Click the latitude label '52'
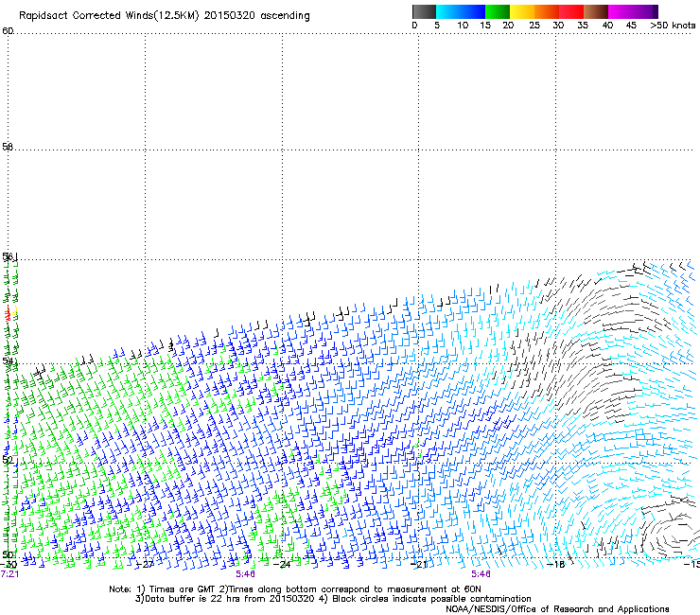Image resolution: width=700 pixels, height=615 pixels. coord(8,460)
